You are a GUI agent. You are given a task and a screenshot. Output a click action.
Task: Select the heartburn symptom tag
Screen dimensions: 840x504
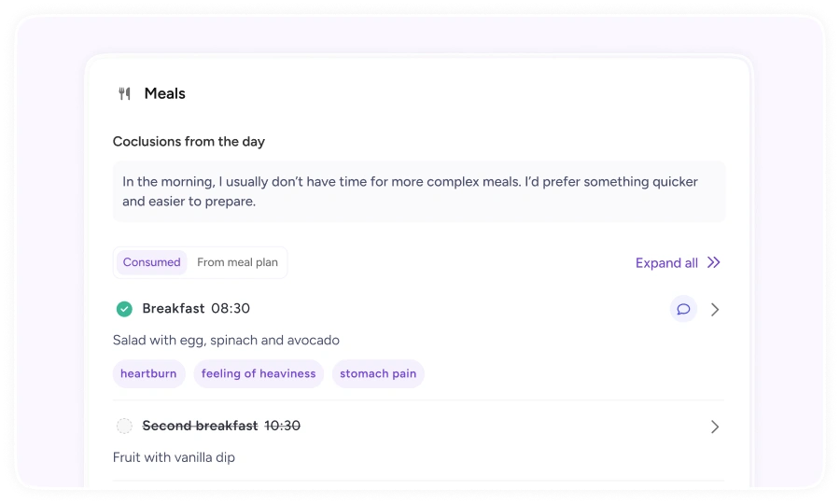[148, 373]
